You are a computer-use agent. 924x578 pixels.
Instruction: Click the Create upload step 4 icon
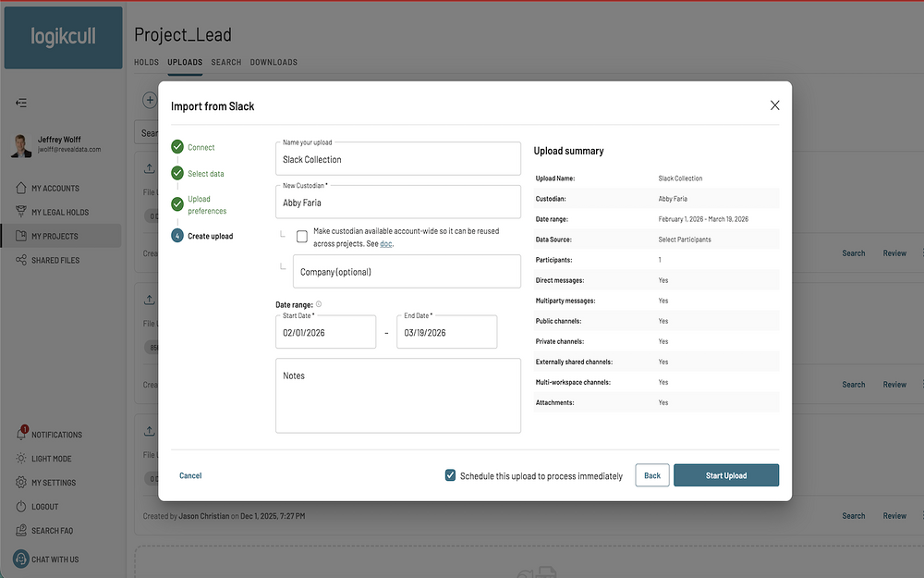tap(177, 236)
